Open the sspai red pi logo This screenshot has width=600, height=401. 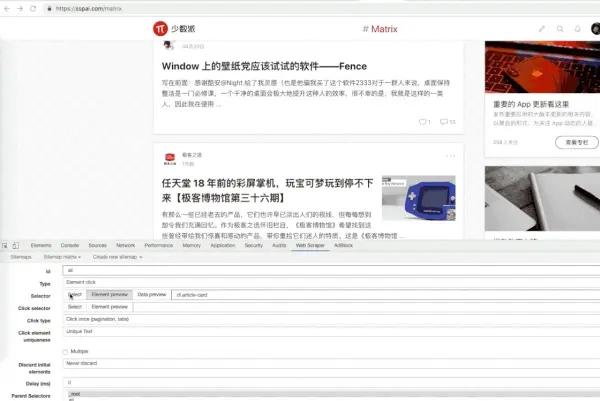(160, 29)
